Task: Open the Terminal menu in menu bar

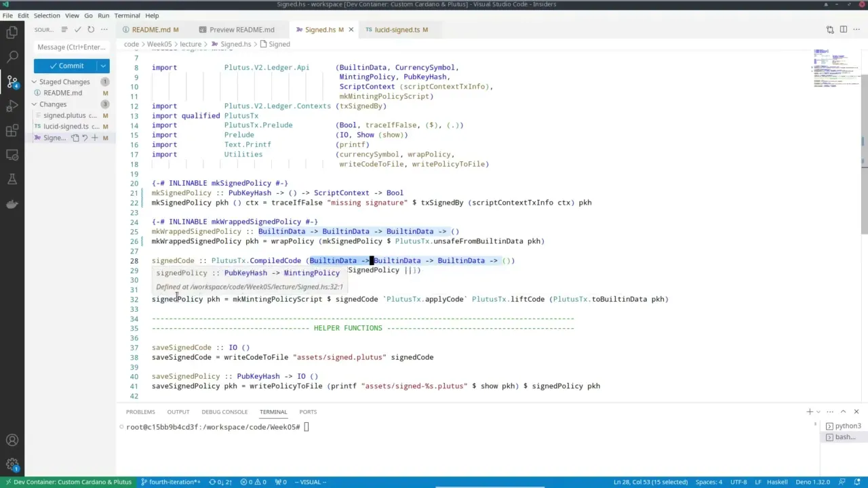Action: (x=127, y=15)
